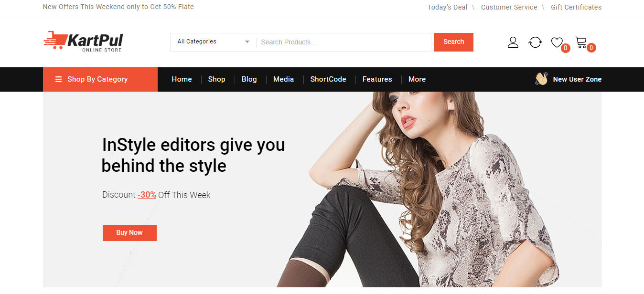Expand the More navigation menu

click(417, 79)
